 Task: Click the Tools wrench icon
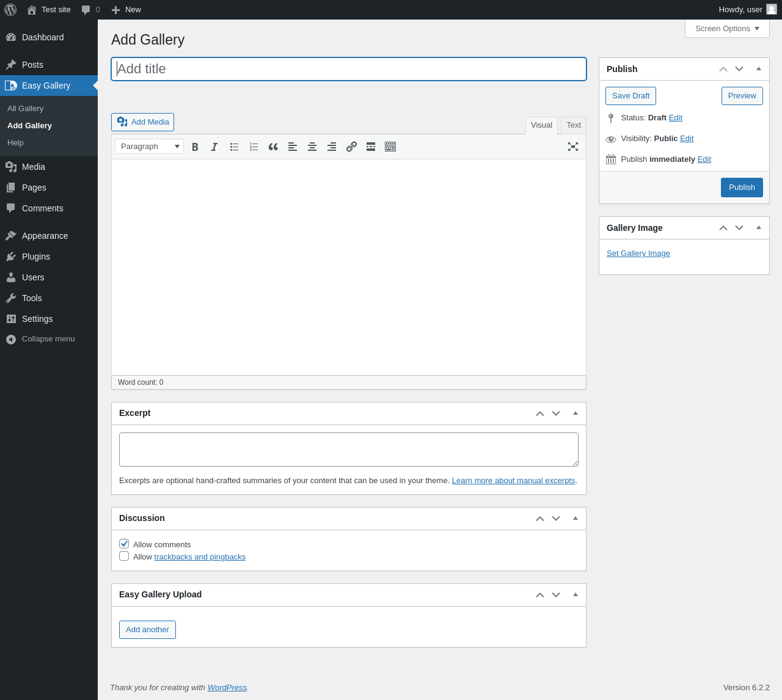pos(11,298)
